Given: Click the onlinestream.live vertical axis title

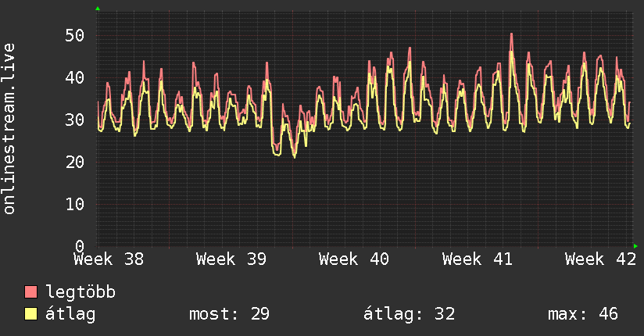Looking at the screenshot, I should tap(9, 129).
